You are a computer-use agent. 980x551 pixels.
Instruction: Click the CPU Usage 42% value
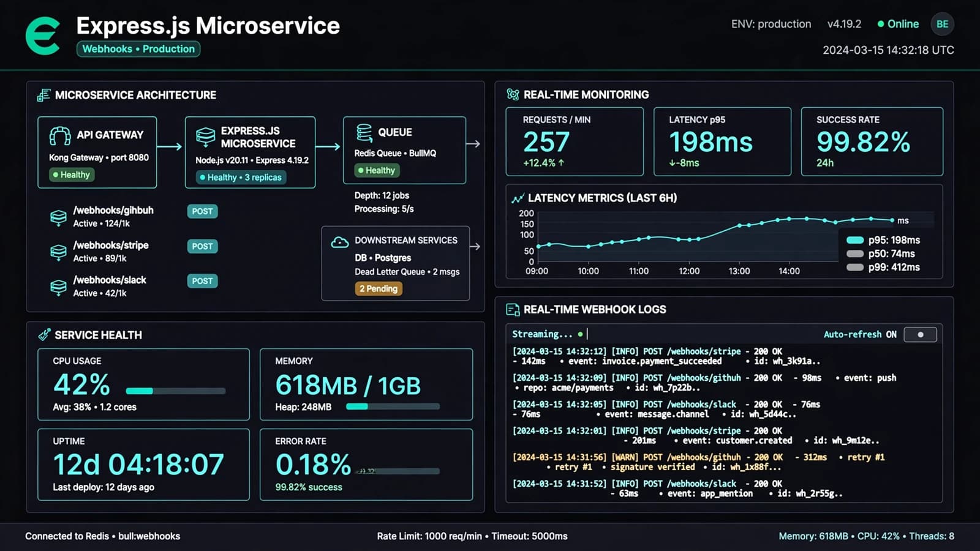pyautogui.click(x=81, y=385)
